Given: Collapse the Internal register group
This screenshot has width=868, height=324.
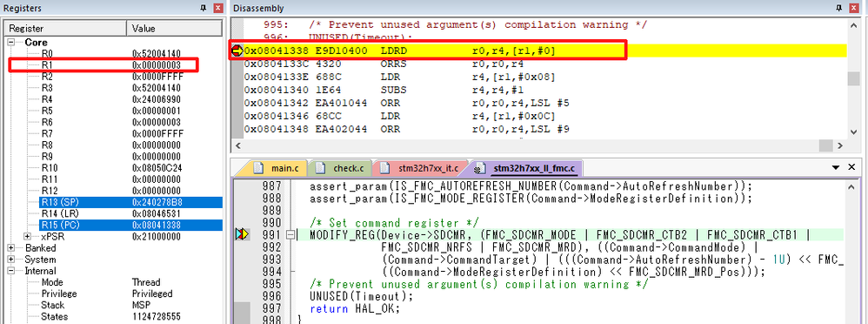Looking at the screenshot, I should coord(11,271).
